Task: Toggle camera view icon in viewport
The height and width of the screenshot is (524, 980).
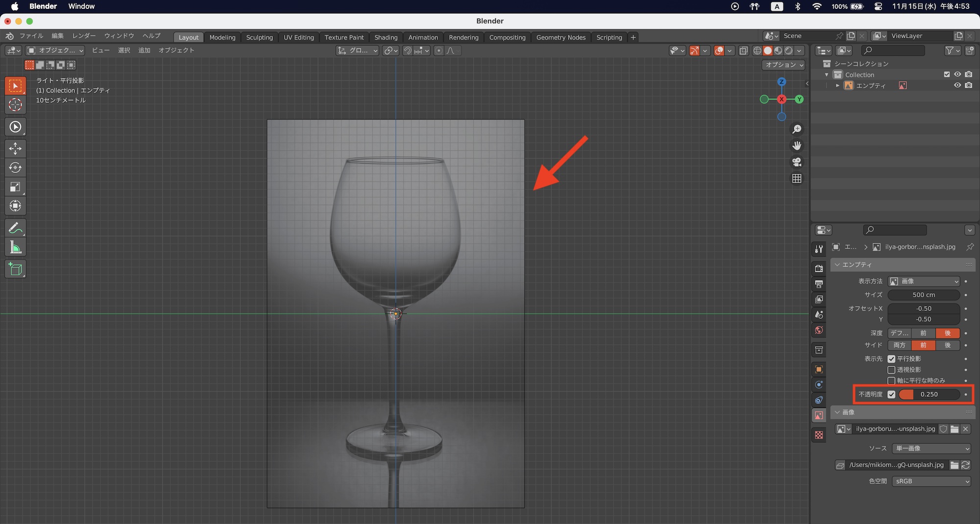Action: (797, 162)
